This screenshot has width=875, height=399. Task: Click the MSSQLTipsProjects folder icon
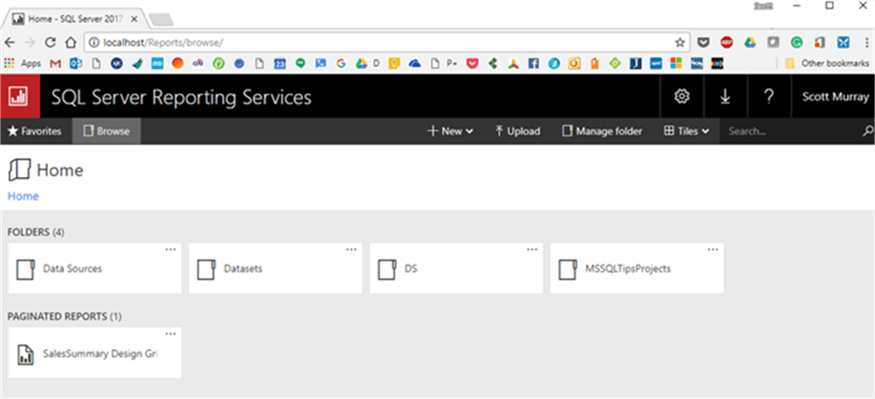[568, 270]
